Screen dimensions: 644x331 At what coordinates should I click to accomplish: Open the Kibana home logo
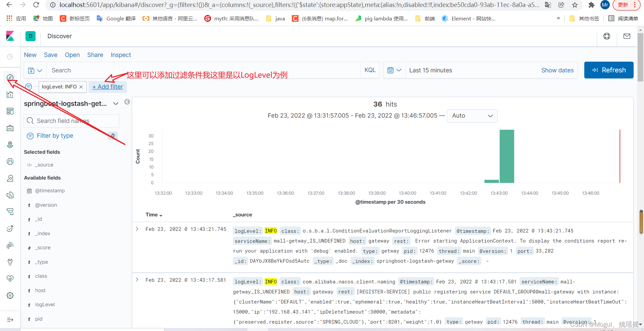[x=10, y=36]
